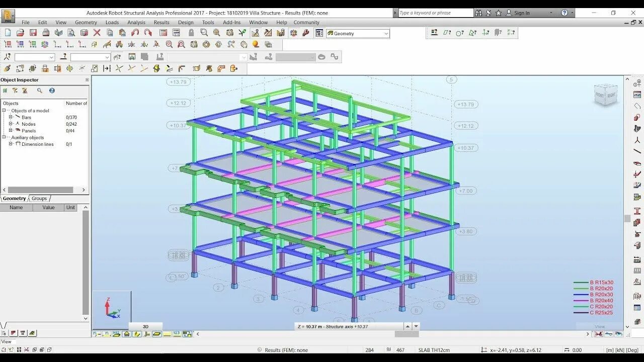The image size is (644, 362).
Task: Select the Redo icon
Action: pos(147,32)
